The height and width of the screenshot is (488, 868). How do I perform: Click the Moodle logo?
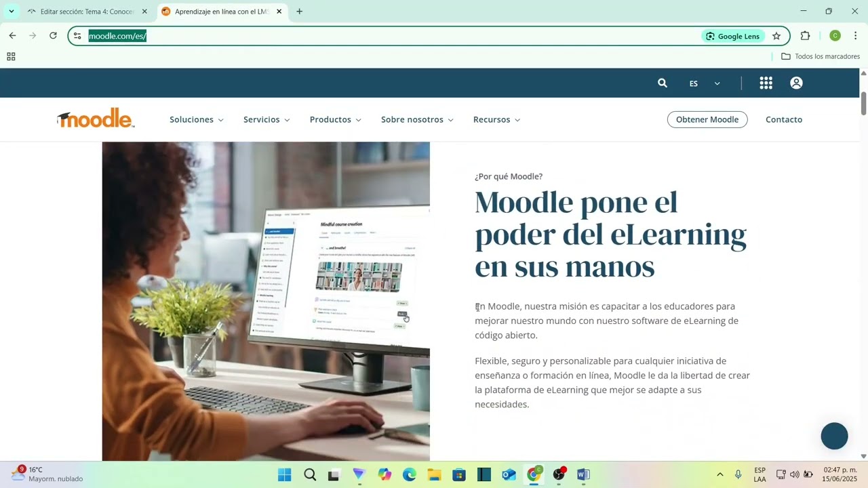click(x=96, y=119)
